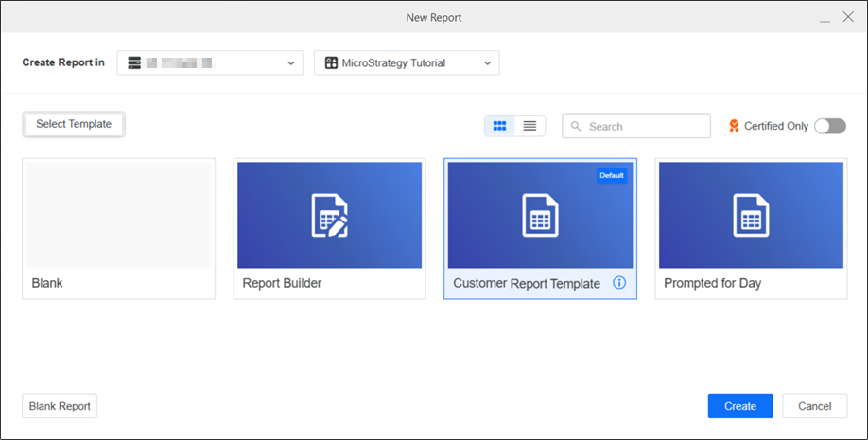Cancel the New Report dialog
Image resolution: width=868 pixels, height=441 pixels.
pos(814,406)
